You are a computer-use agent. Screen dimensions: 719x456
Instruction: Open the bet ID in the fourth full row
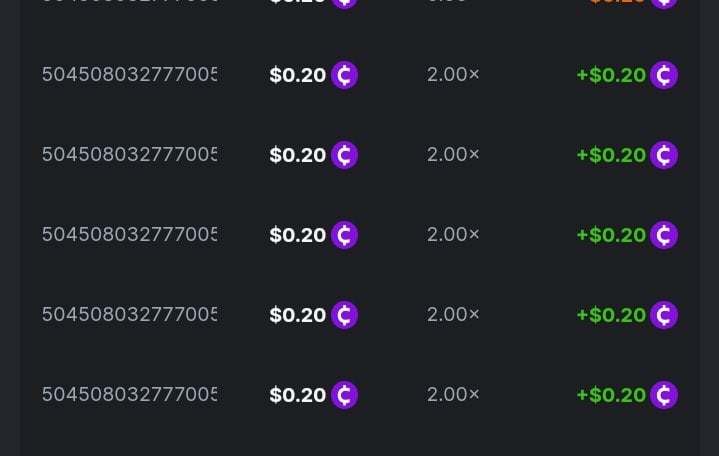point(129,315)
